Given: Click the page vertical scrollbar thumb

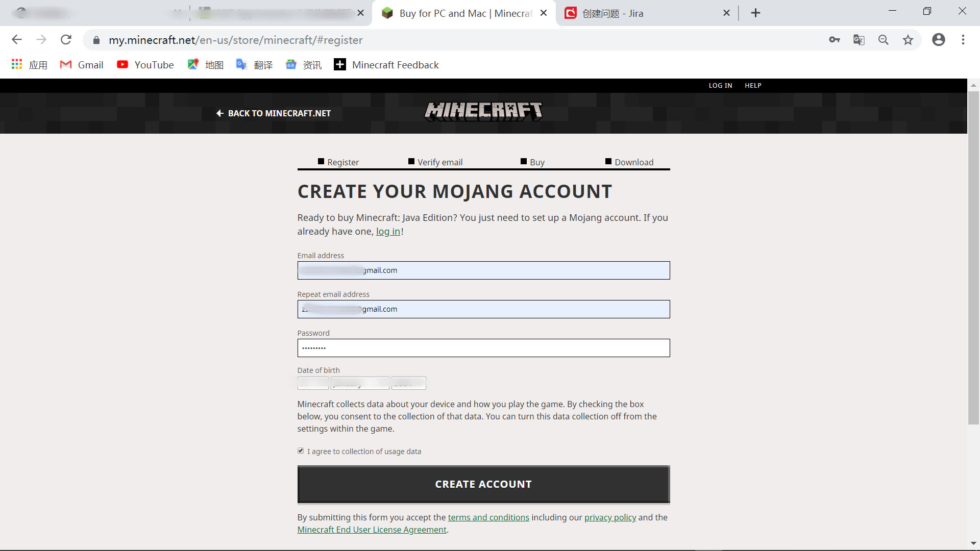Looking at the screenshot, I should click(x=973, y=255).
